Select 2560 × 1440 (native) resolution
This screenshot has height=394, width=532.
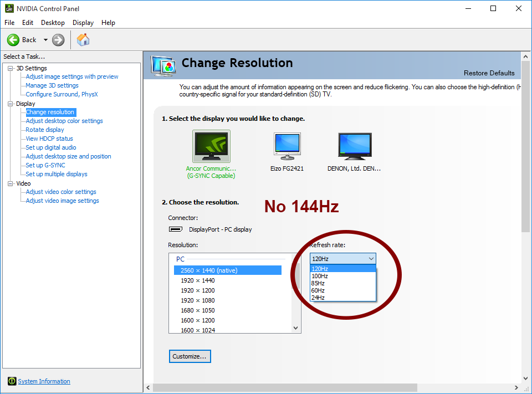coord(228,270)
